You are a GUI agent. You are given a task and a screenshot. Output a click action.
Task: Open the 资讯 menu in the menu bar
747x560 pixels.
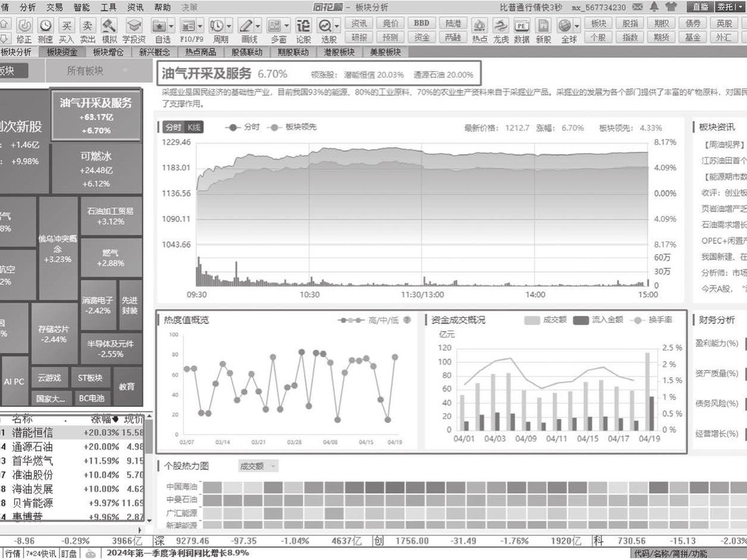pos(134,7)
